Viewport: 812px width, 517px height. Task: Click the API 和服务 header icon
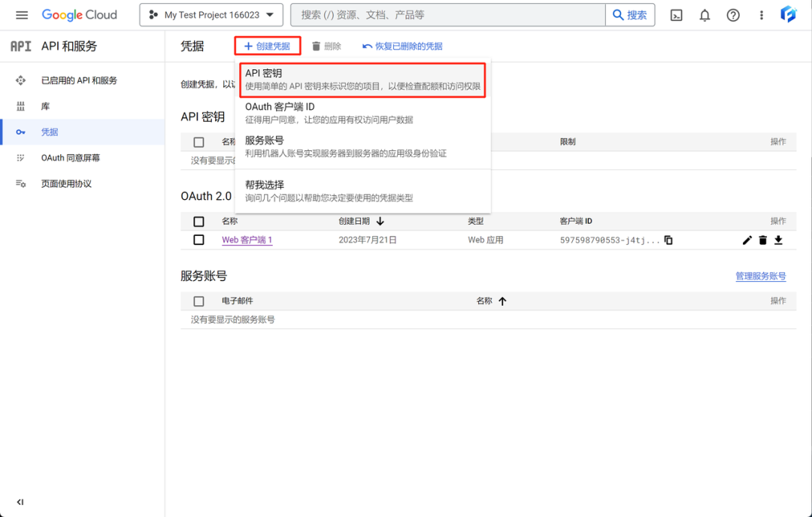(x=21, y=46)
